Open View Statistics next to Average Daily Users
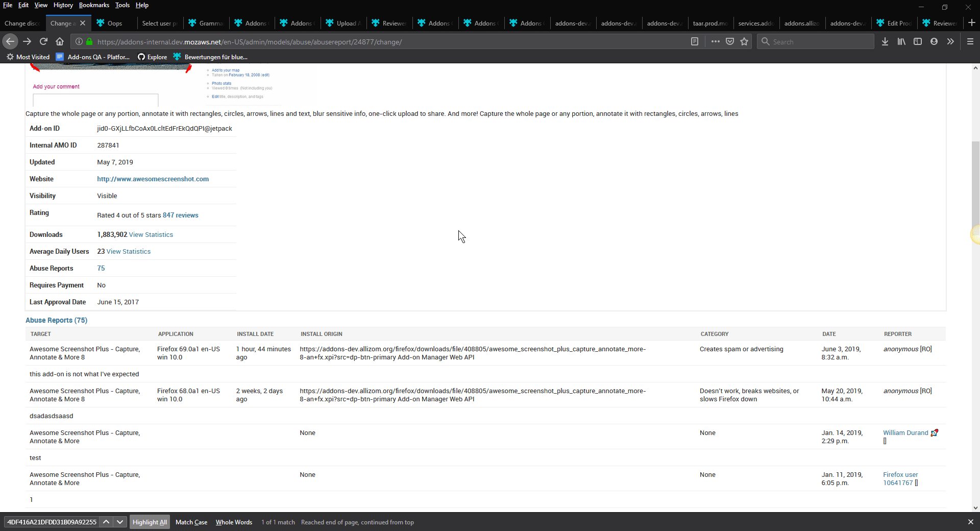The image size is (980, 531). click(129, 251)
